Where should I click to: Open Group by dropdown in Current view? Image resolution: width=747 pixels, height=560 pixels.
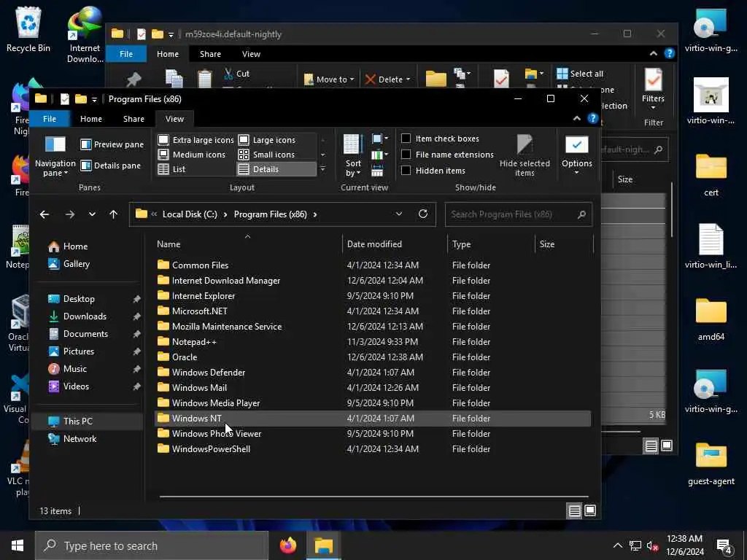coord(379,139)
